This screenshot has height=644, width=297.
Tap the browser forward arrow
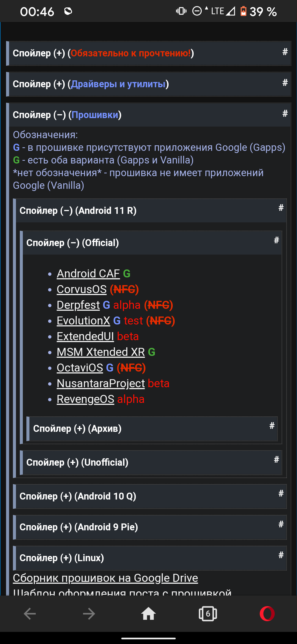[89, 614]
